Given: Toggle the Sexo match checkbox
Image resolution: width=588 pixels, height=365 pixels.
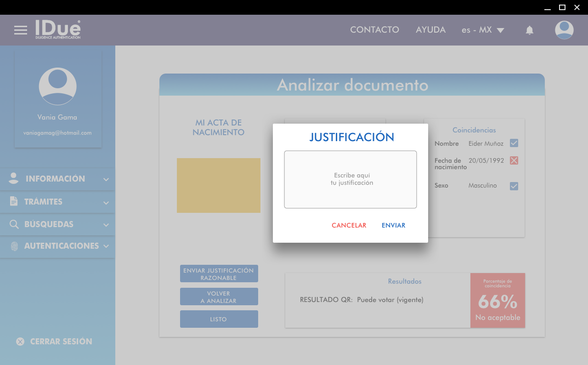Looking at the screenshot, I should pyautogui.click(x=514, y=186).
